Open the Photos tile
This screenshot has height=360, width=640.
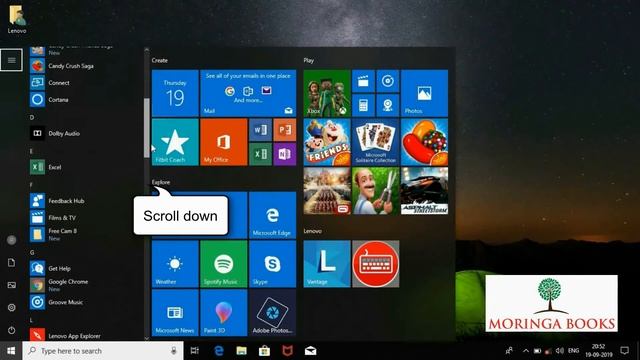(424, 93)
